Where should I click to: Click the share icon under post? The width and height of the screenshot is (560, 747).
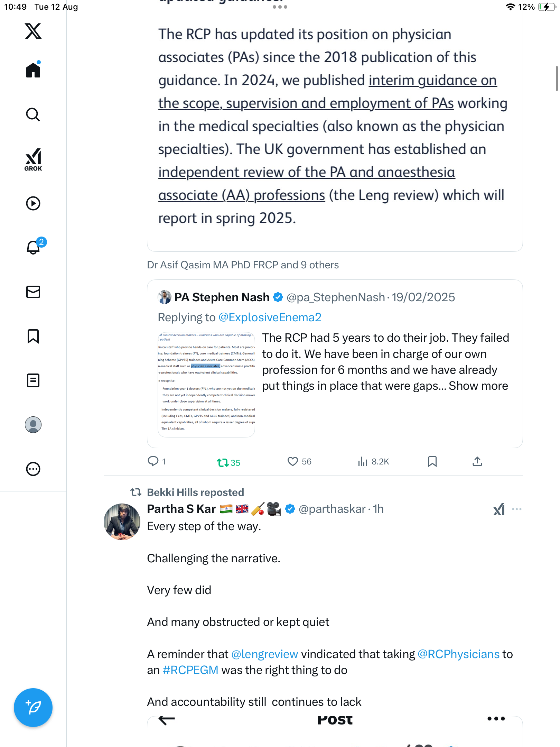(x=477, y=461)
